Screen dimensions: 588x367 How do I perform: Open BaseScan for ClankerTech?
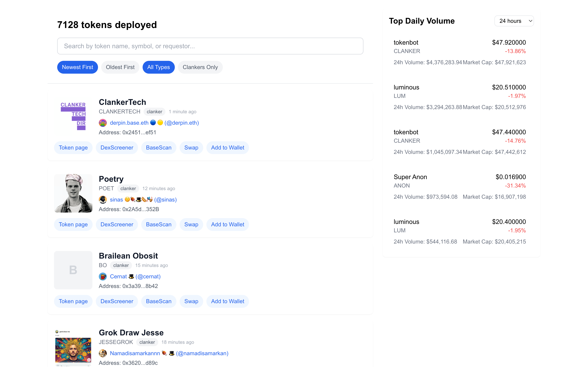coord(159,147)
